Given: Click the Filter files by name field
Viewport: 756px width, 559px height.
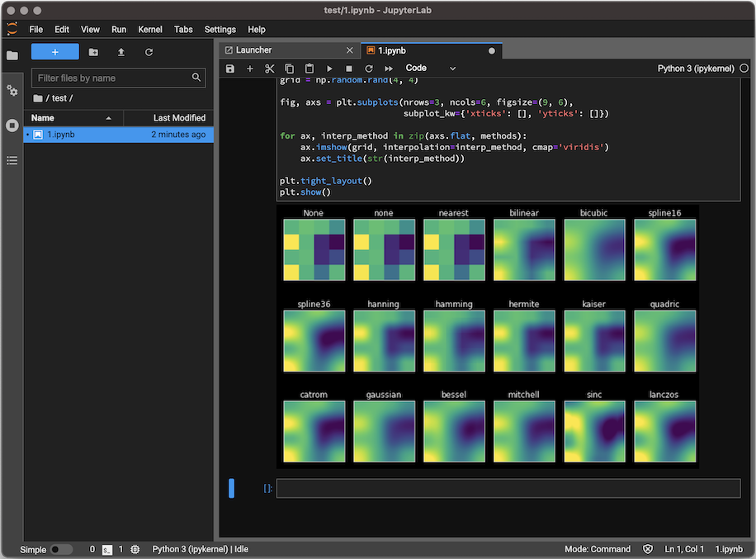Looking at the screenshot, I should [x=107, y=77].
